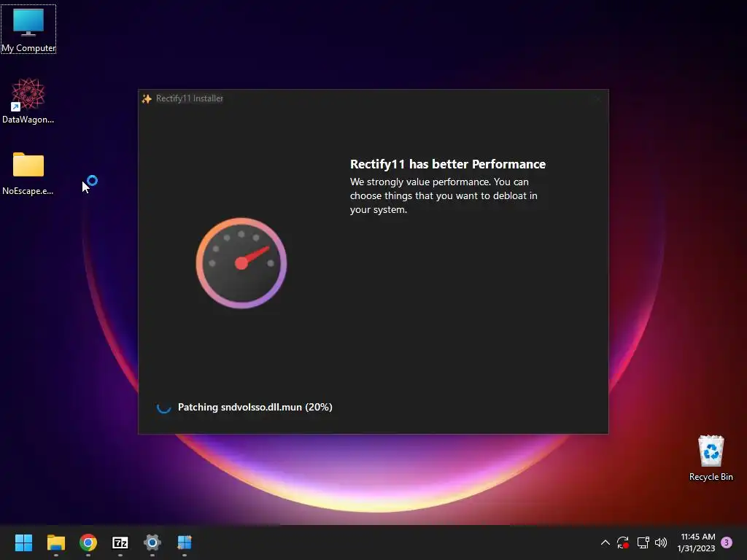The image size is (747, 560).
Task: Open the Windows Start menu
Action: (x=23, y=542)
